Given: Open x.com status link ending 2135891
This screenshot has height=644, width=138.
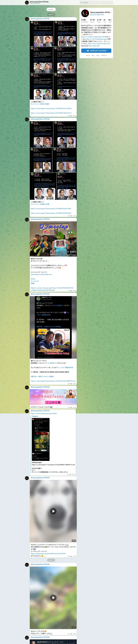Looking at the screenshot, I should pos(51,209).
